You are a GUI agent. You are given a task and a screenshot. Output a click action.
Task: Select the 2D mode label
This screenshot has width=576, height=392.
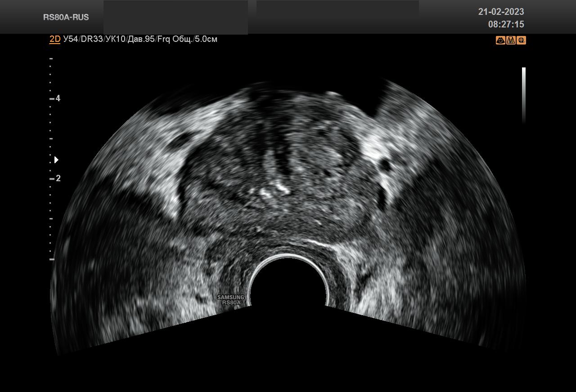pyautogui.click(x=54, y=39)
